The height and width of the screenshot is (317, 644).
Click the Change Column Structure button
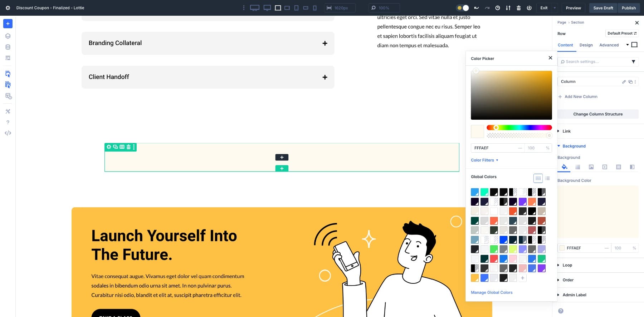coord(598,114)
